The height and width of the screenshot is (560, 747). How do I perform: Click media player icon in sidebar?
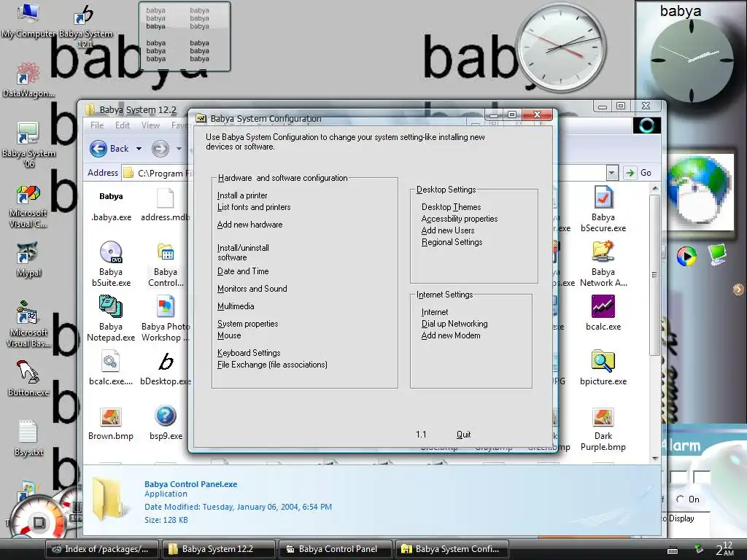(x=686, y=256)
